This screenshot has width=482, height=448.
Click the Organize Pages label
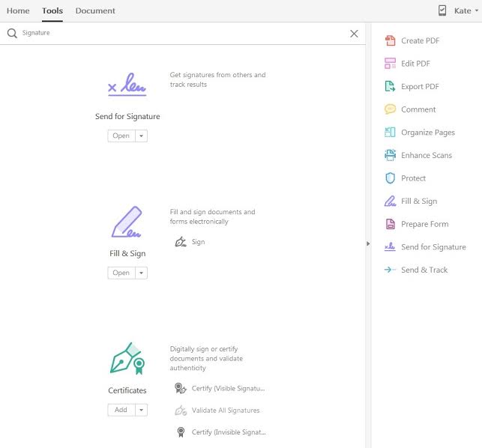tap(428, 133)
